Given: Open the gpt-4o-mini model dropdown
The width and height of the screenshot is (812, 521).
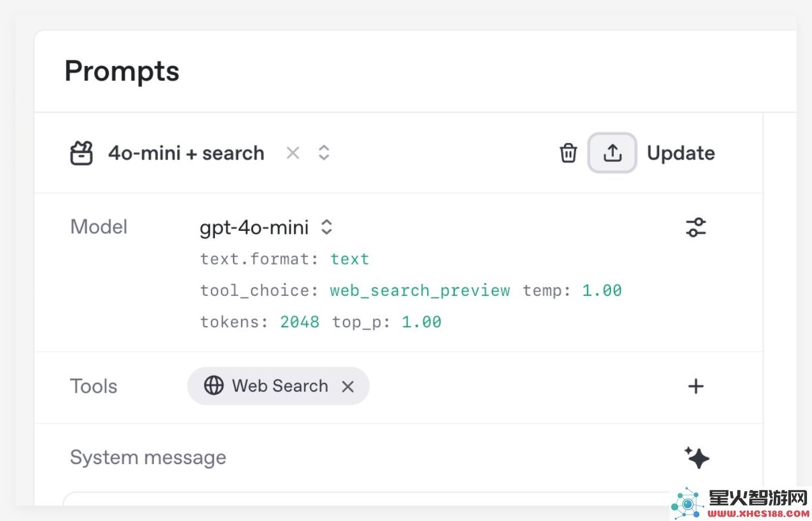Looking at the screenshot, I should coord(266,227).
